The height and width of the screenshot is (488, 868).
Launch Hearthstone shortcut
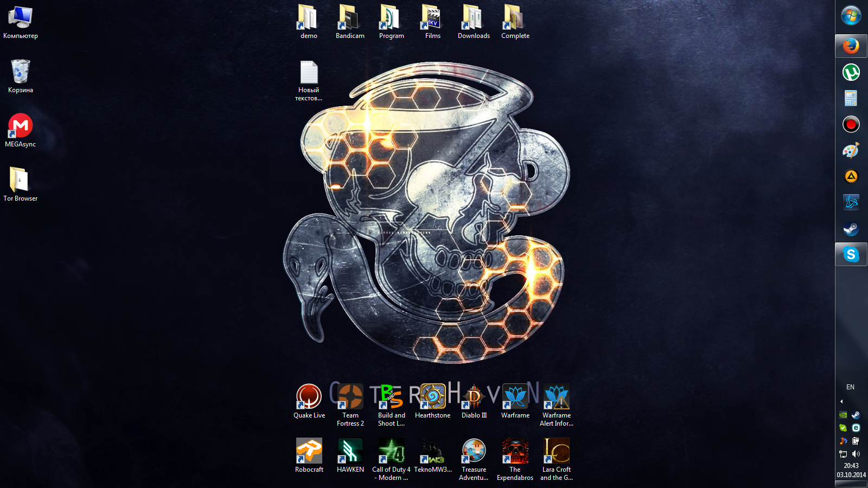(432, 402)
